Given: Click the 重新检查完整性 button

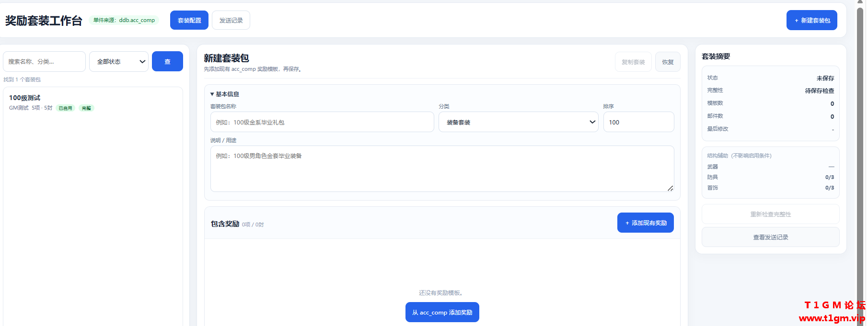Looking at the screenshot, I should point(771,214).
